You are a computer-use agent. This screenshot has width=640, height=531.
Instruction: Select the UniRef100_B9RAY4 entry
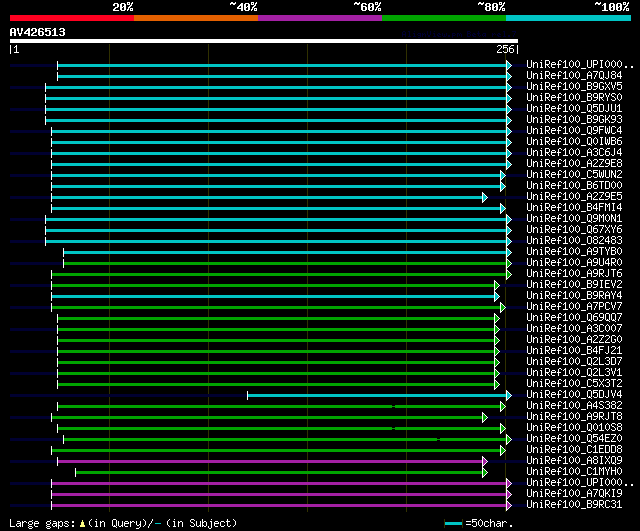coord(574,296)
